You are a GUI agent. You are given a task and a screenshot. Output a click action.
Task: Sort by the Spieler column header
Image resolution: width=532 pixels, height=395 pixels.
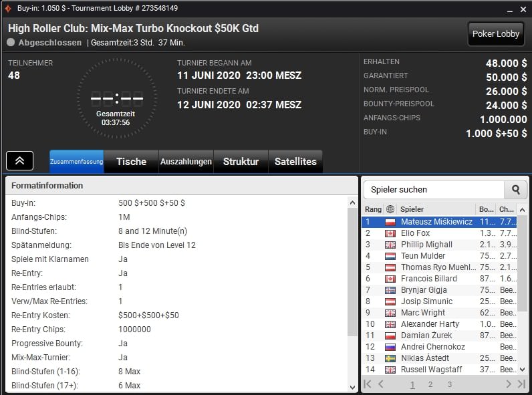click(436, 209)
